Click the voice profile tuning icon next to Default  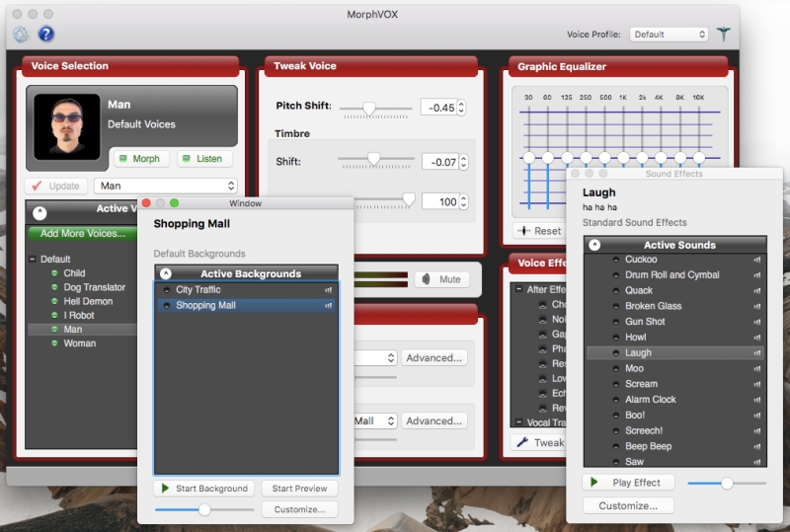click(x=724, y=34)
